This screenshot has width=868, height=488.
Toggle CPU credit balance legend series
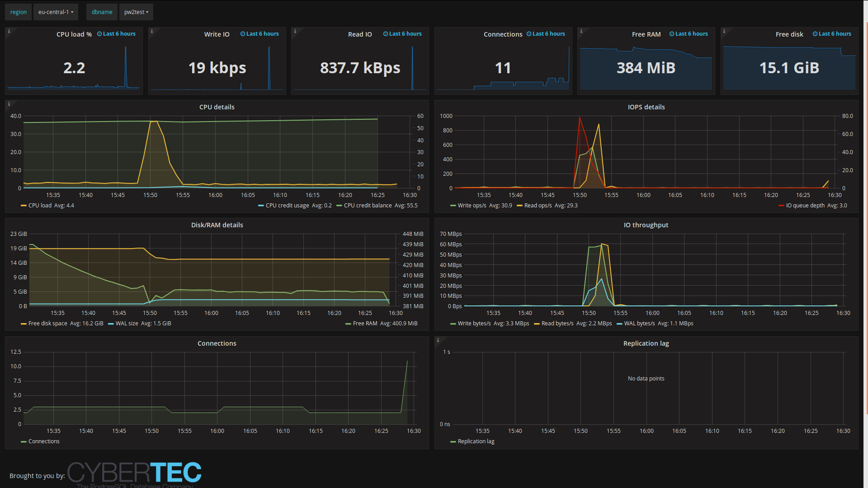[368, 206]
